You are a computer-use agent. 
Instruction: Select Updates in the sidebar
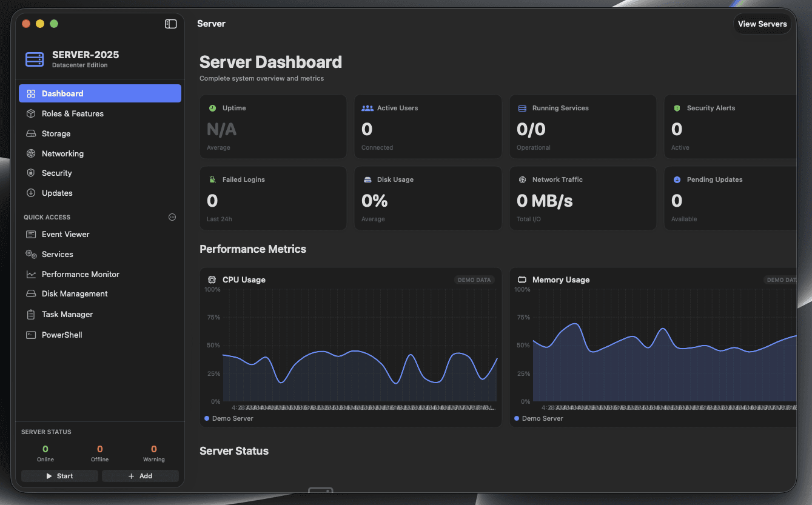100,193
